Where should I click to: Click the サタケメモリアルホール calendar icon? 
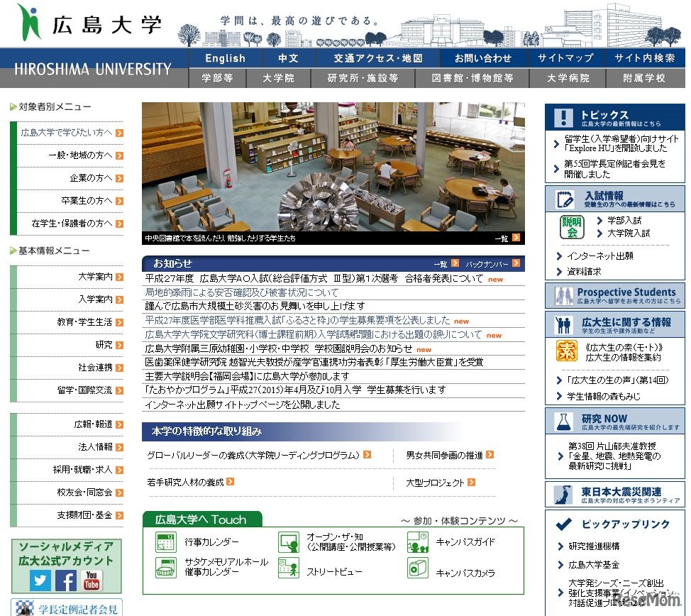click(x=166, y=568)
